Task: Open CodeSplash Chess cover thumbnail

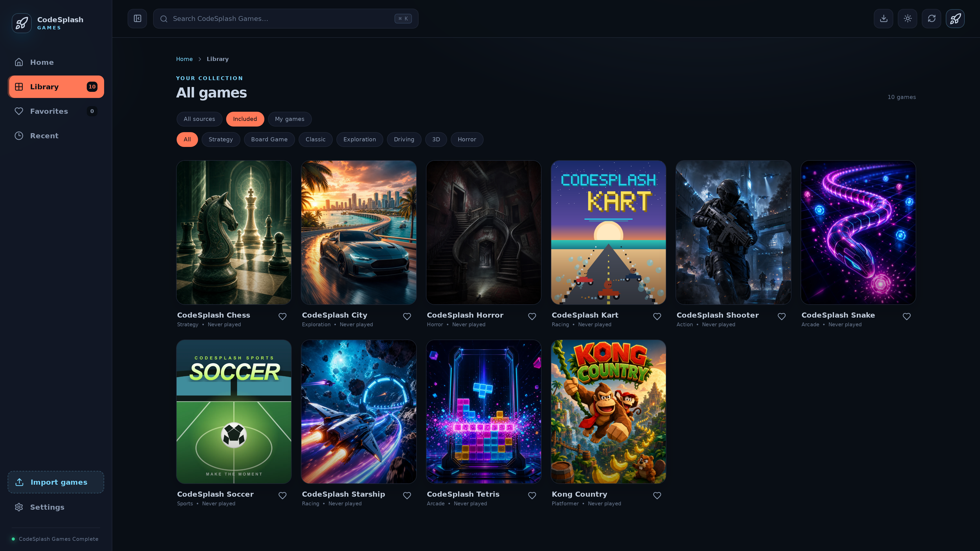Action: pyautogui.click(x=234, y=232)
